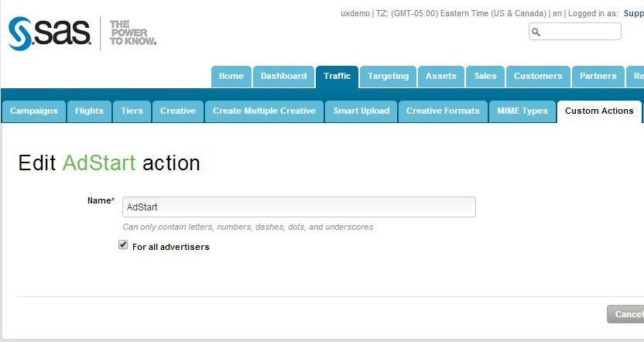644x342 pixels.
Task: Uncheck the For all advertisers checkbox
Action: click(123, 245)
